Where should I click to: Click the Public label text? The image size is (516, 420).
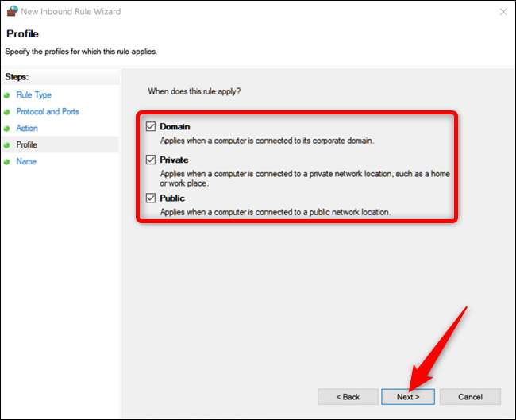(172, 198)
